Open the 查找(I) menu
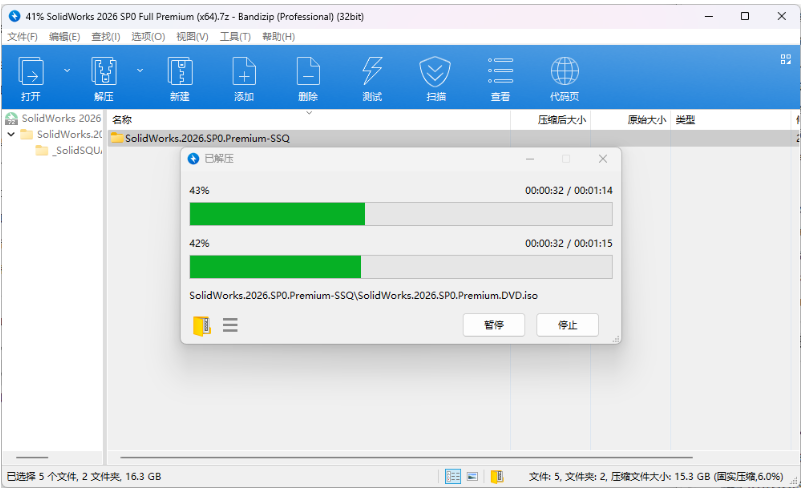This screenshot has width=801, height=488. click(x=106, y=37)
